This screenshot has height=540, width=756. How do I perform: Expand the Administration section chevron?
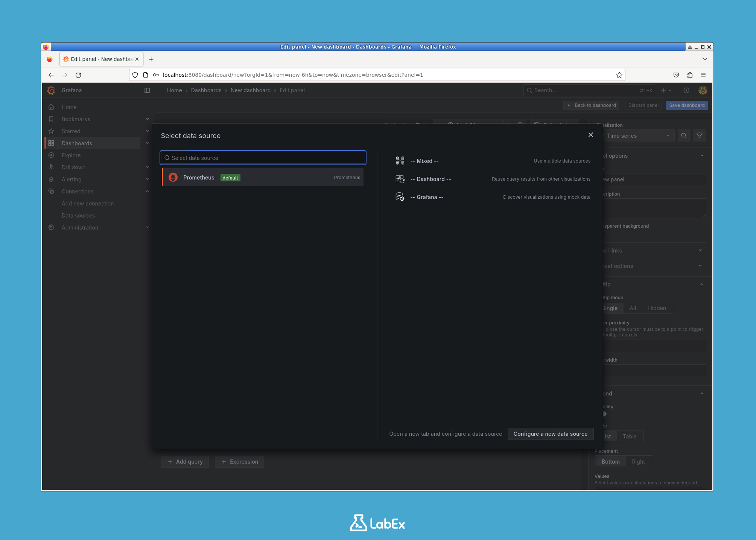[x=147, y=227]
